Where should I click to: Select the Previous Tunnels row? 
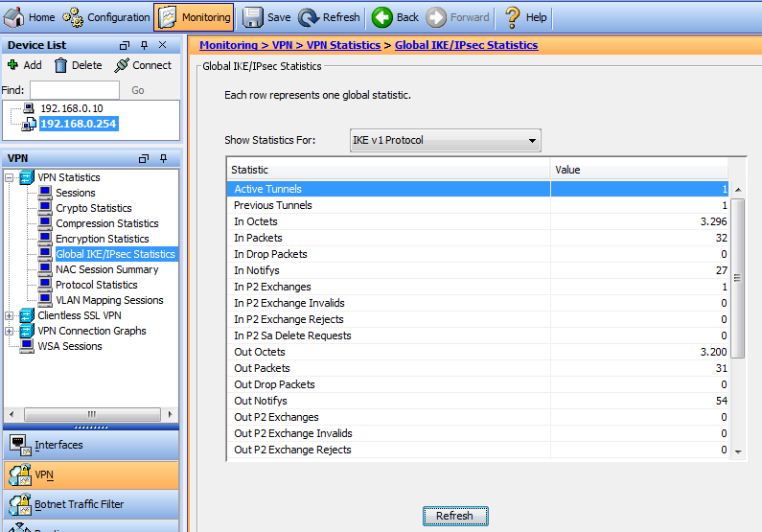coord(477,205)
